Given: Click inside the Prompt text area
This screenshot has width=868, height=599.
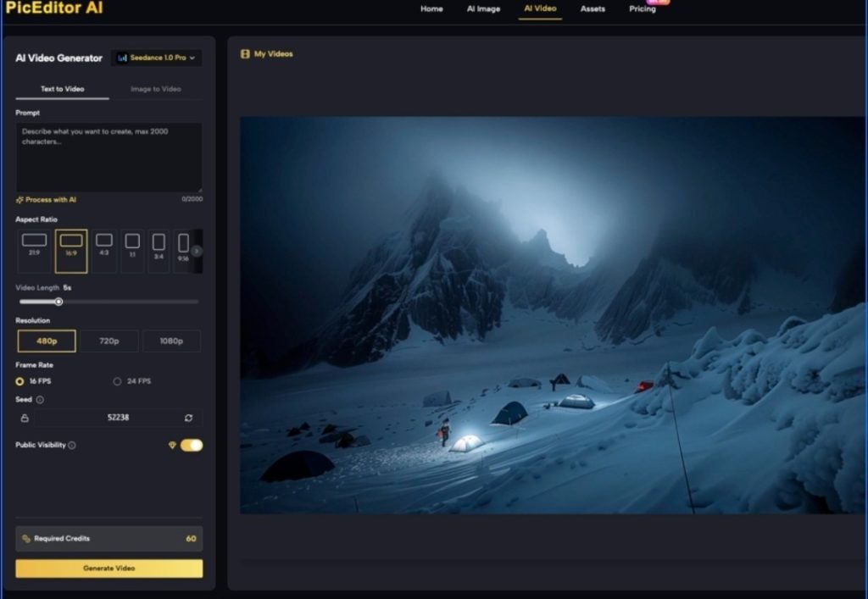Looking at the screenshot, I should pos(108,157).
